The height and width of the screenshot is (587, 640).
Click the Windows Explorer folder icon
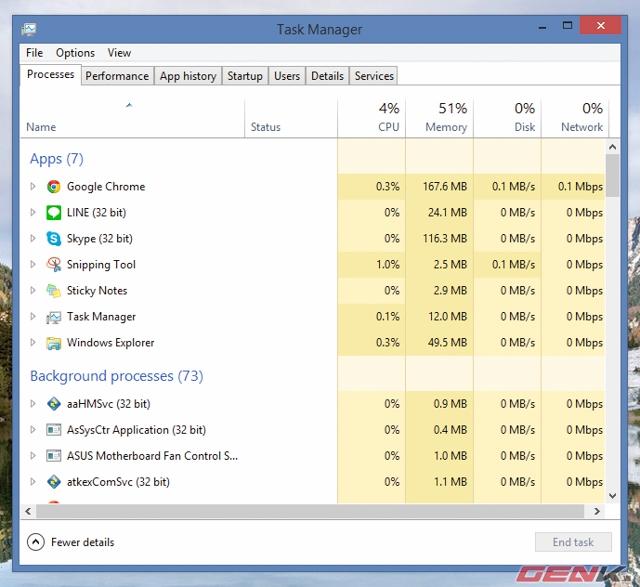pyautogui.click(x=54, y=343)
